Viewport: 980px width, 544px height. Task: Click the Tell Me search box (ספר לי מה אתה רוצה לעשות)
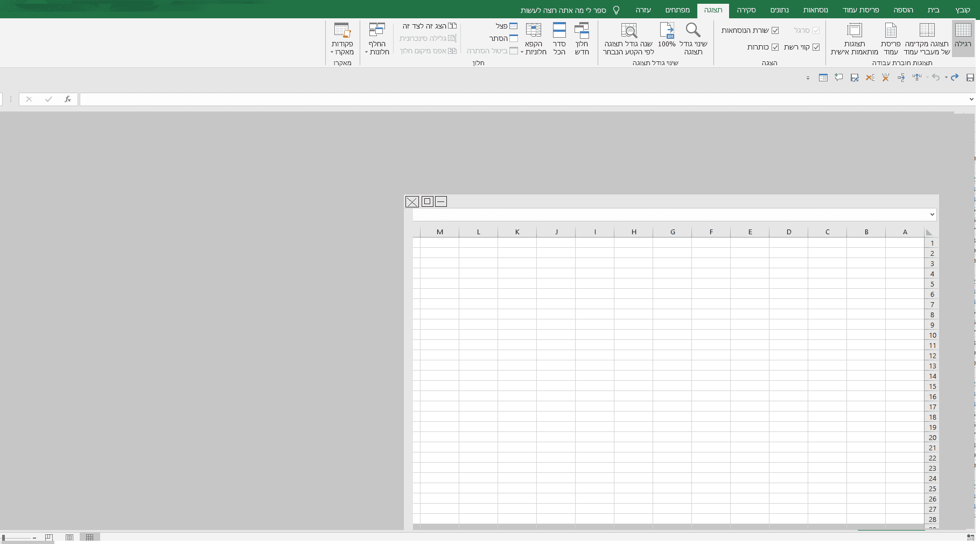click(x=570, y=10)
